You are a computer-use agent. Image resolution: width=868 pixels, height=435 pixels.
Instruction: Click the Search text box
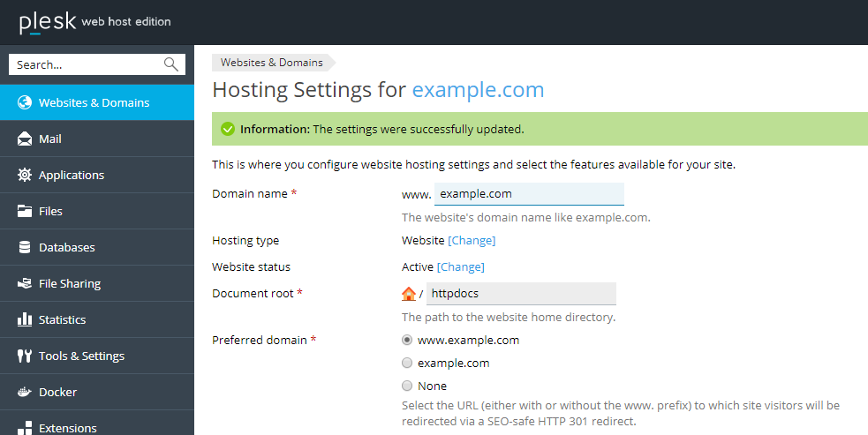(87, 64)
